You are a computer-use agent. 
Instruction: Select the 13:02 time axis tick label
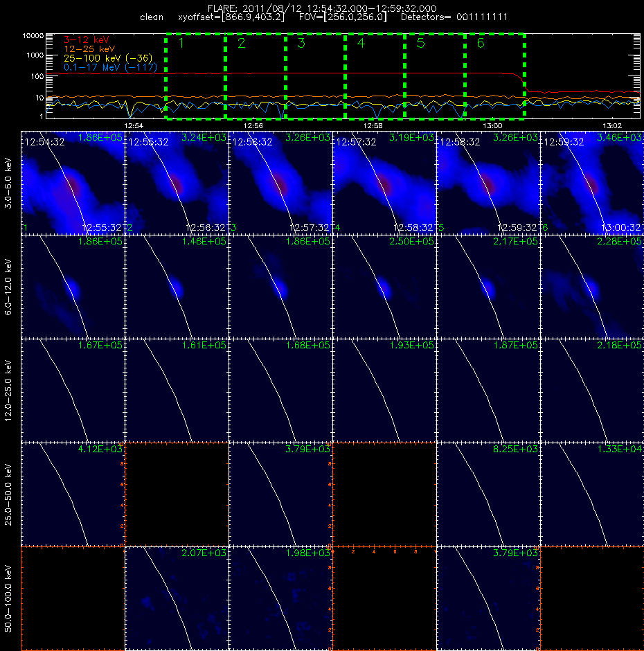[611, 125]
